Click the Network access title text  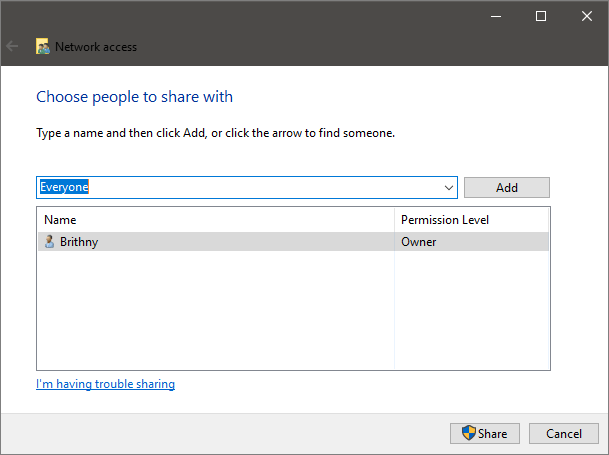96,46
